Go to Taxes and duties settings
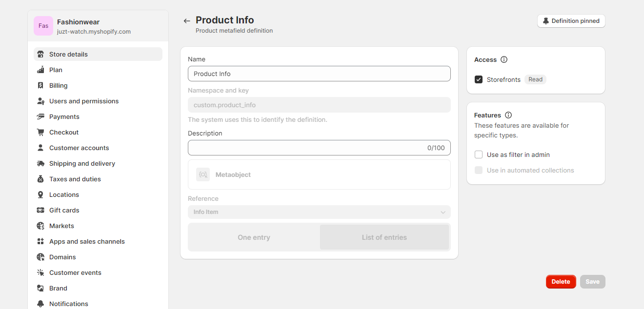 coord(75,179)
